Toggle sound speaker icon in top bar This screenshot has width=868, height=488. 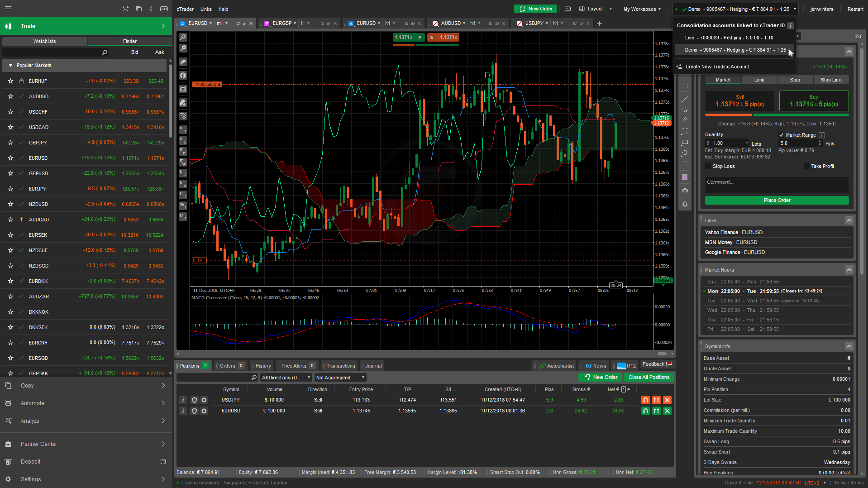point(152,9)
